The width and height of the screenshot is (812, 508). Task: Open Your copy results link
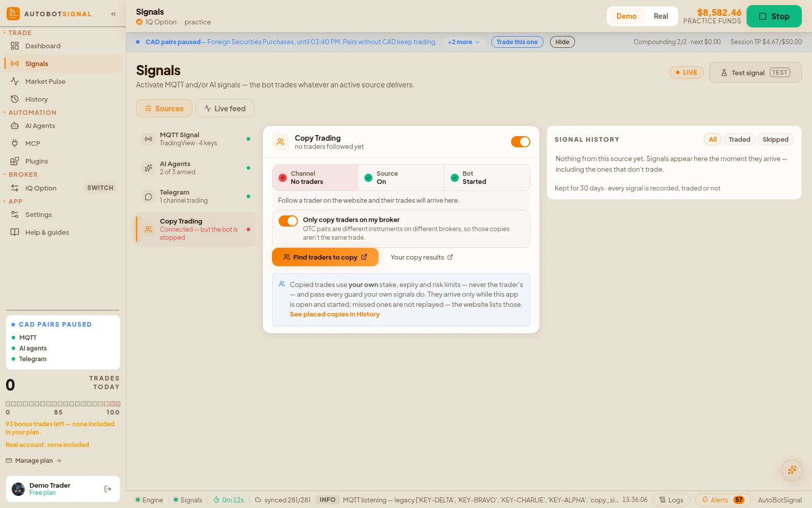tap(422, 257)
